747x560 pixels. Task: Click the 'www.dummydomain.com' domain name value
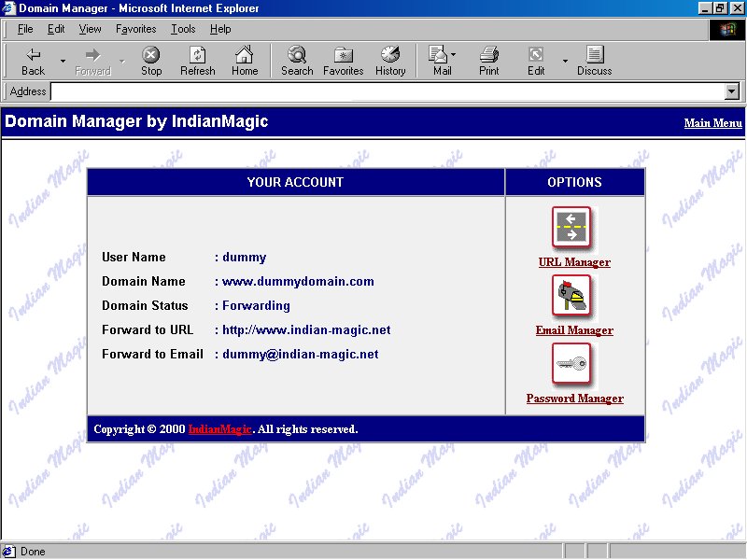pyautogui.click(x=298, y=282)
